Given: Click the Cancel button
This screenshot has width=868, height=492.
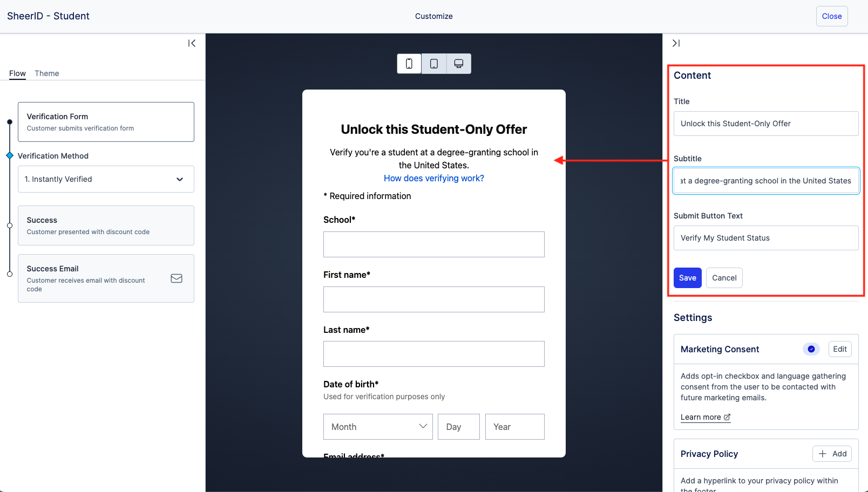Looking at the screenshot, I should [x=724, y=278].
